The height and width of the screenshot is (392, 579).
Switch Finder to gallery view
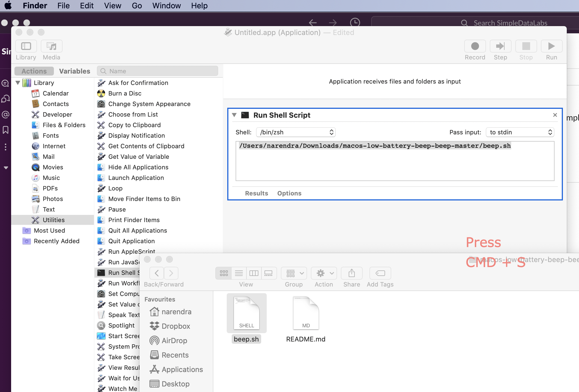point(268,273)
